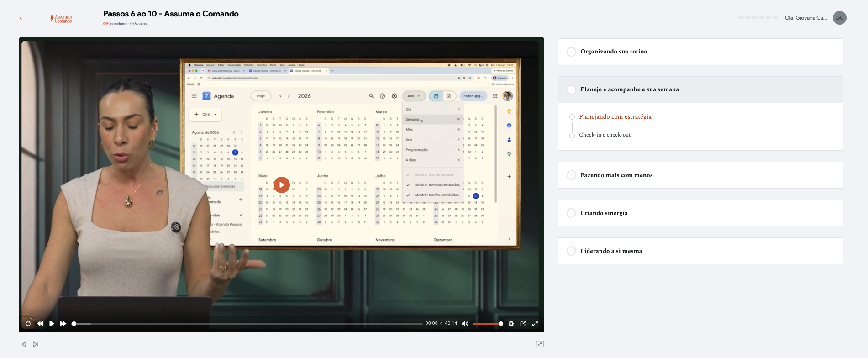The width and height of the screenshot is (868, 358).
Task: Mark Check-in e check-out lesson circle
Action: click(572, 136)
